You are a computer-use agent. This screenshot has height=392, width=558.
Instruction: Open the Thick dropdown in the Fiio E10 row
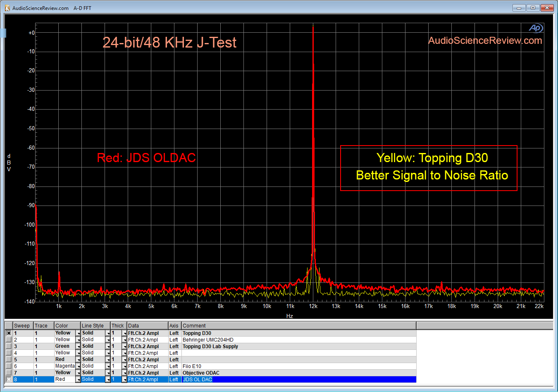pyautogui.click(x=124, y=366)
